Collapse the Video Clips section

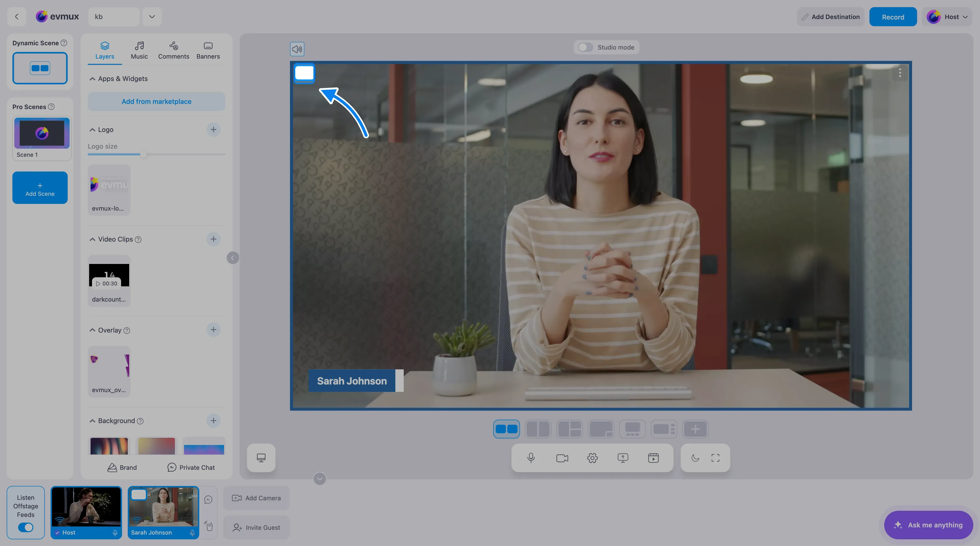(x=92, y=239)
